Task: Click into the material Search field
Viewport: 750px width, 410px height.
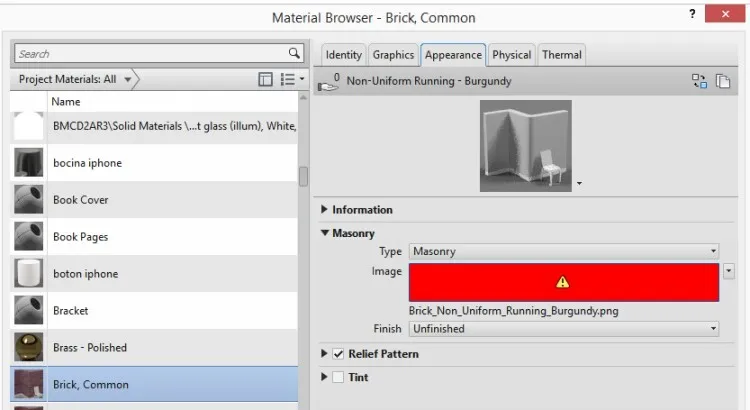Action: pos(151,54)
